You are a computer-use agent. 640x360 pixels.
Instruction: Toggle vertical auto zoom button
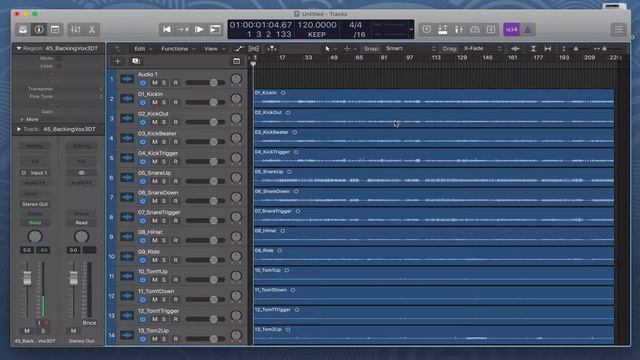[x=533, y=49]
